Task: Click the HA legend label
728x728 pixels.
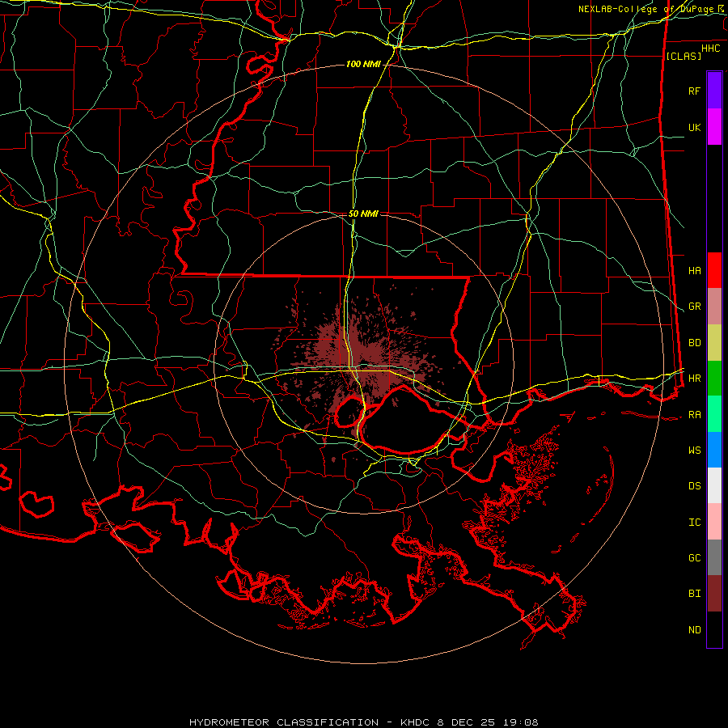Action: click(x=694, y=270)
